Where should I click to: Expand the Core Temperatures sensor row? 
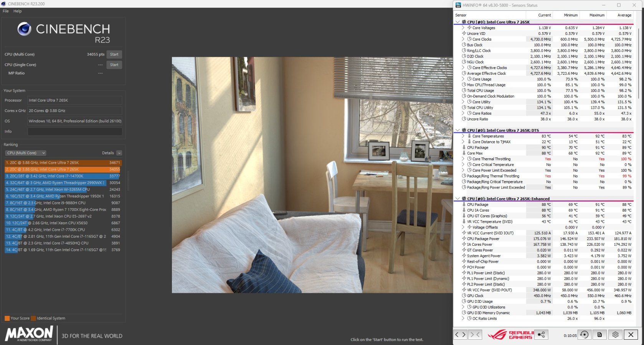463,136
